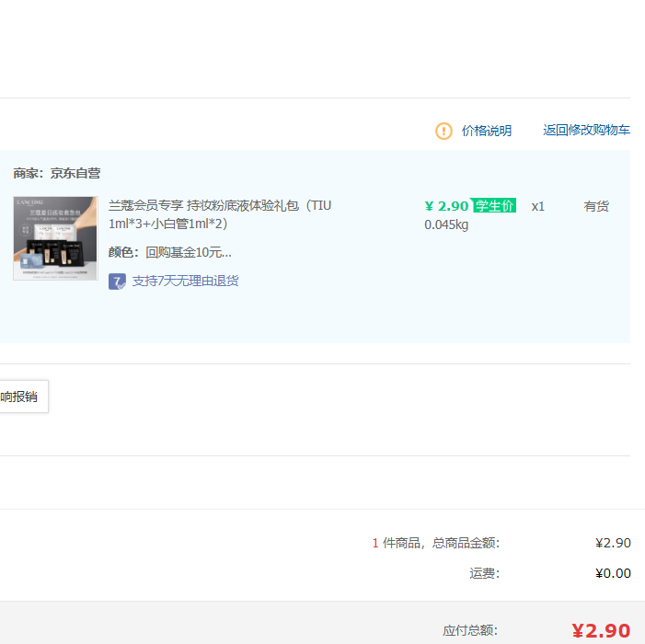The image size is (645, 644).
Task: Open 支持7天无理由退货 return policy link
Action: pos(185,281)
